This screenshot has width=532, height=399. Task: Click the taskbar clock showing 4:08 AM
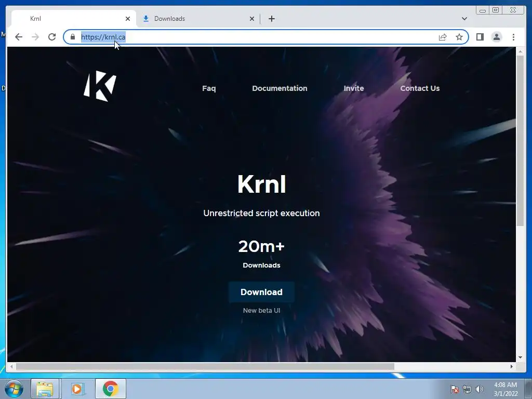506,389
